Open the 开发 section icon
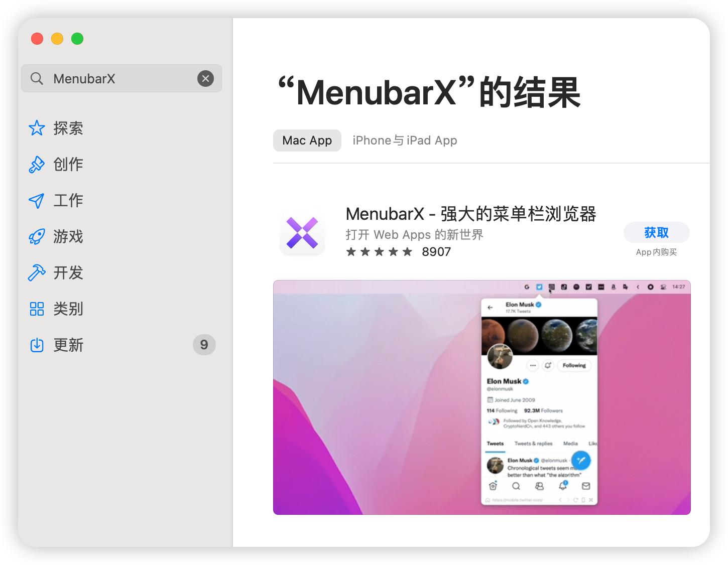This screenshot has height=565, width=728. (x=37, y=273)
